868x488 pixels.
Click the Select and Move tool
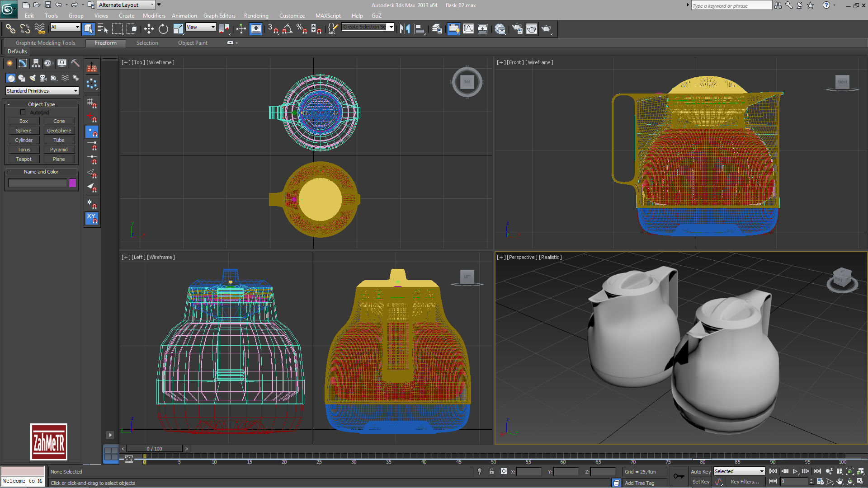coord(149,29)
